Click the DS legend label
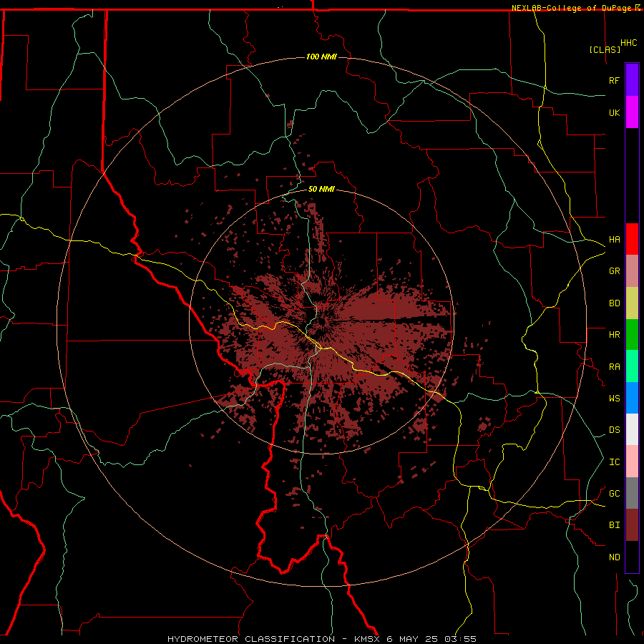The width and height of the screenshot is (644, 644). pyautogui.click(x=614, y=430)
